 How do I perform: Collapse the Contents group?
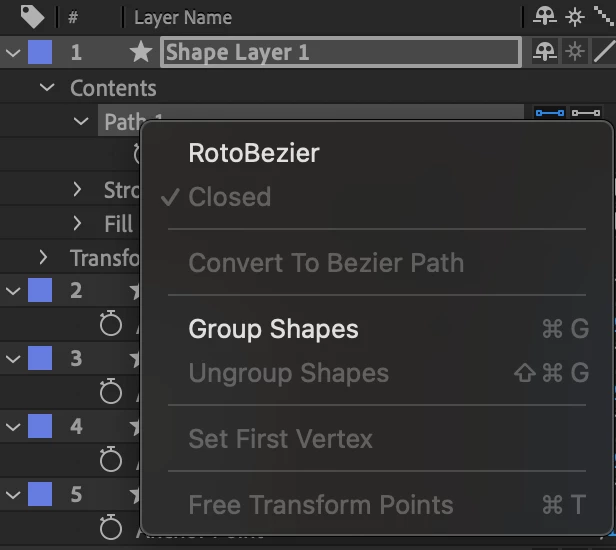pos(47,88)
